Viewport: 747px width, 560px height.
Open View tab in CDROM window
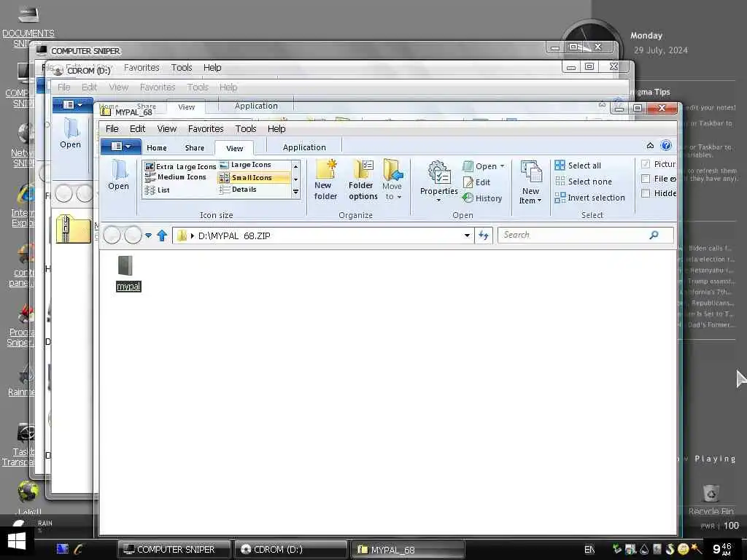point(186,106)
